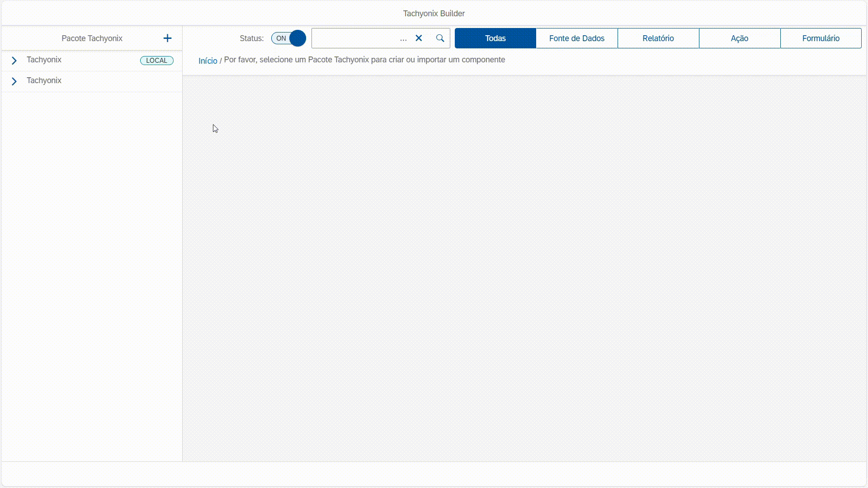
Task: Expand the second Tachyonix package chevron
Action: 14,81
